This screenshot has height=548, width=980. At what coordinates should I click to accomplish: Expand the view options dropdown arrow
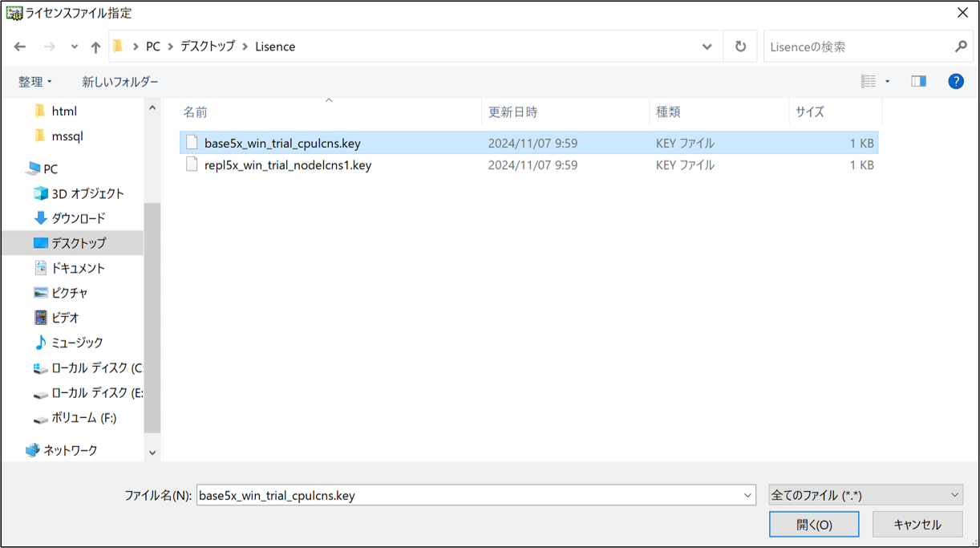[x=887, y=81]
